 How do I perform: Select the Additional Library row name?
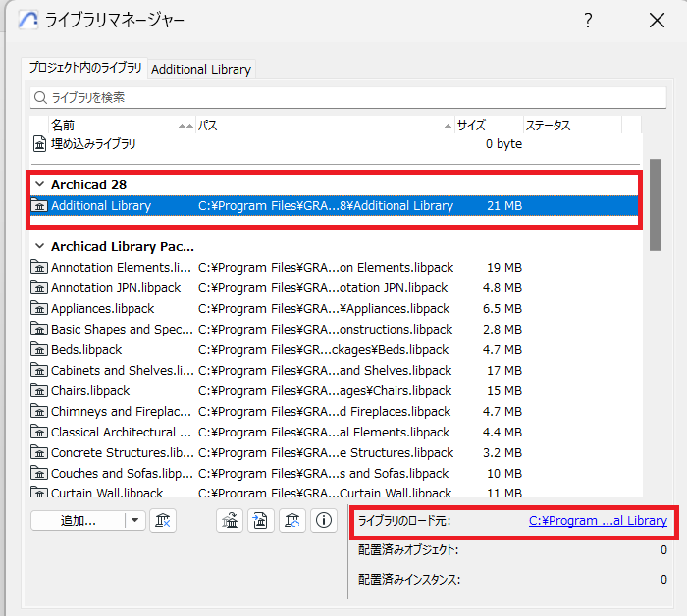[x=101, y=205]
